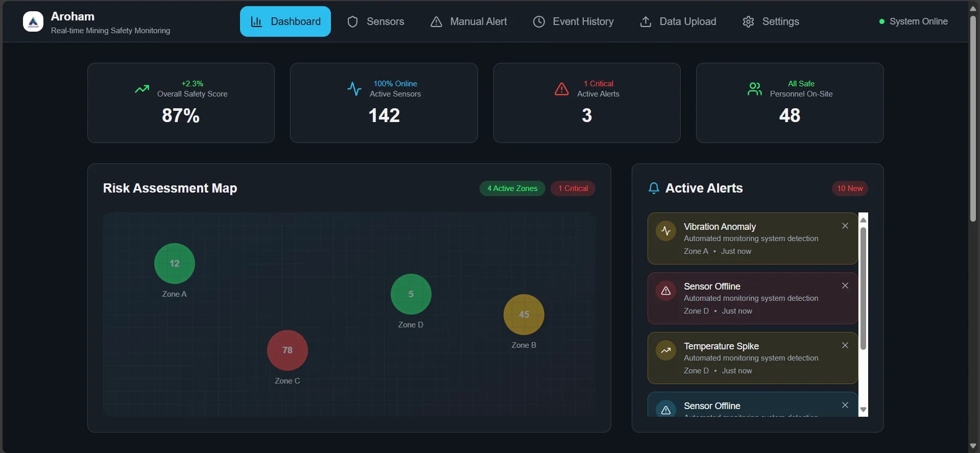This screenshot has width=980, height=453.
Task: Select the 142 Active Sensors value
Action: pos(384,115)
